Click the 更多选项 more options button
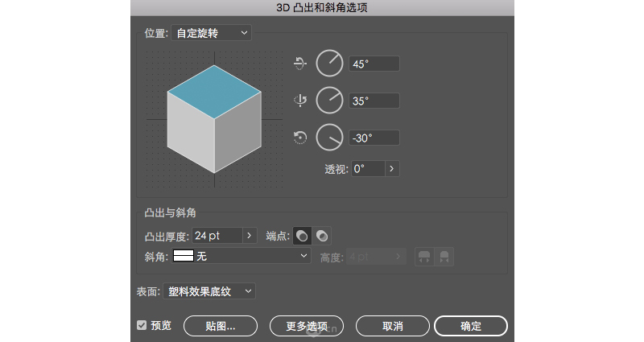The height and width of the screenshot is (342, 644). pyautogui.click(x=306, y=326)
